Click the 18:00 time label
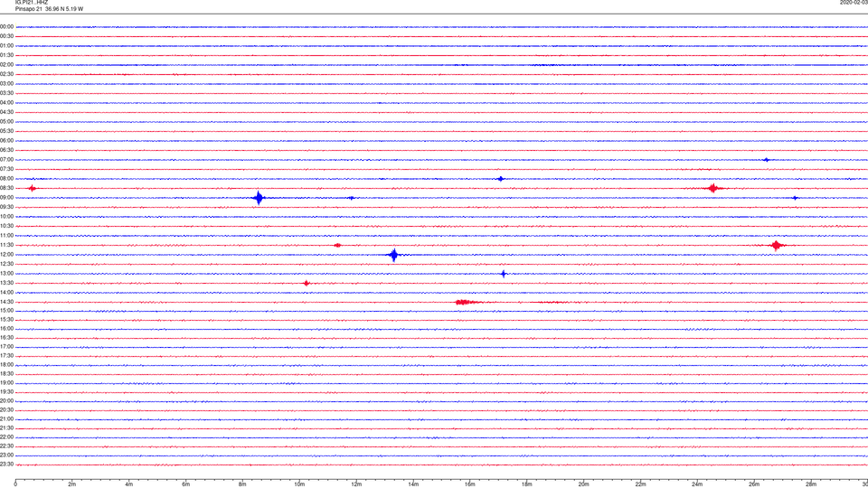 (6, 364)
